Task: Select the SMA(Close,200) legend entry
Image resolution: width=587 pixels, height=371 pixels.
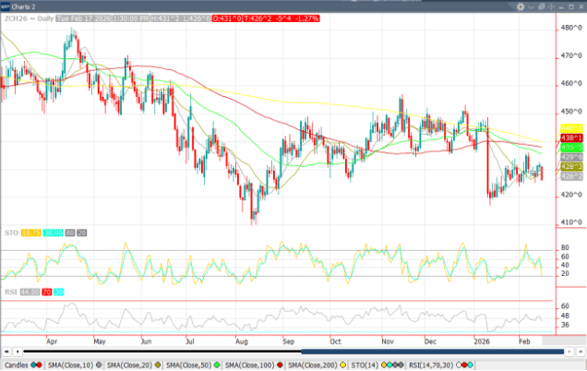Action: [x=317, y=365]
